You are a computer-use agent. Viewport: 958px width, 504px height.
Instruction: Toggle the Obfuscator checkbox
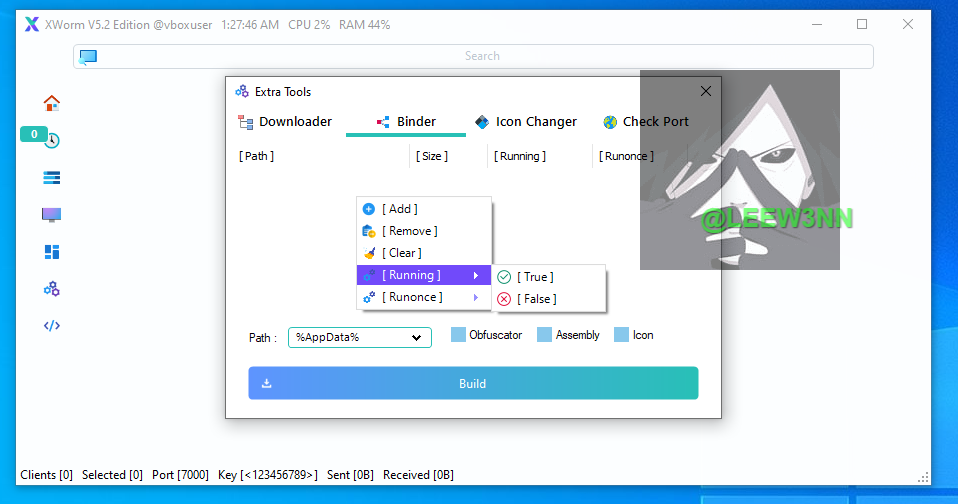[x=458, y=335]
